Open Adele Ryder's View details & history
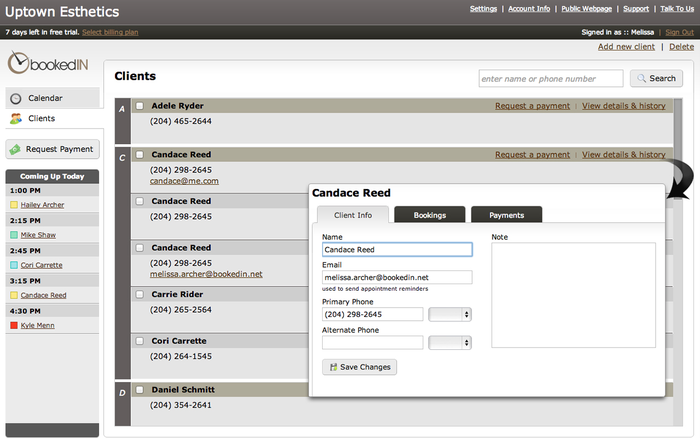 [623, 105]
